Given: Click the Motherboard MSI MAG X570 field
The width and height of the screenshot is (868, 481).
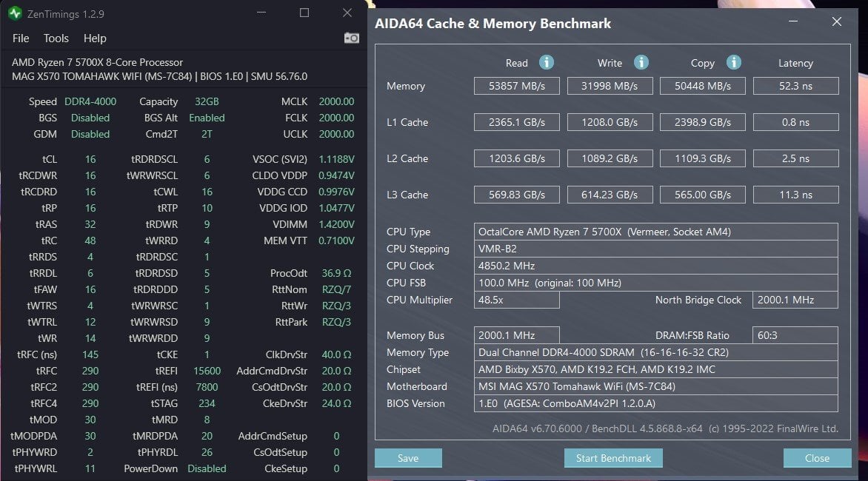Looking at the screenshot, I should (x=656, y=386).
